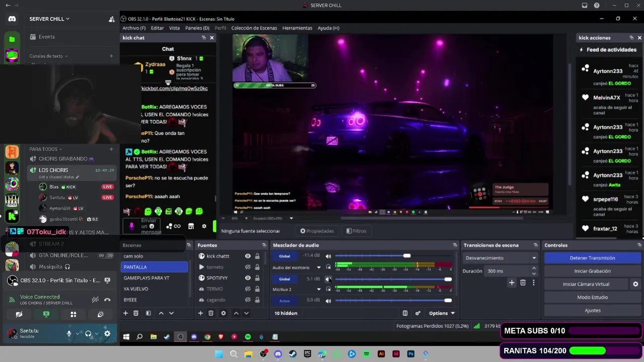
Task: Open the Paneles (D) menu
Action: click(x=197, y=28)
